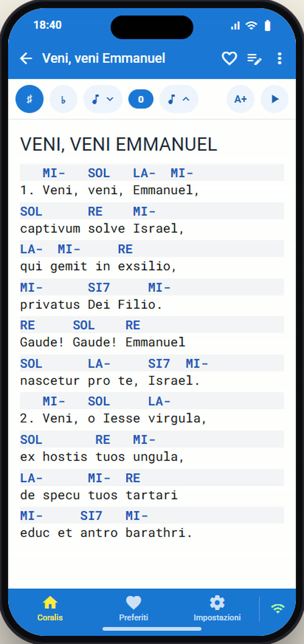Increase font size with A+ button

pyautogui.click(x=240, y=99)
